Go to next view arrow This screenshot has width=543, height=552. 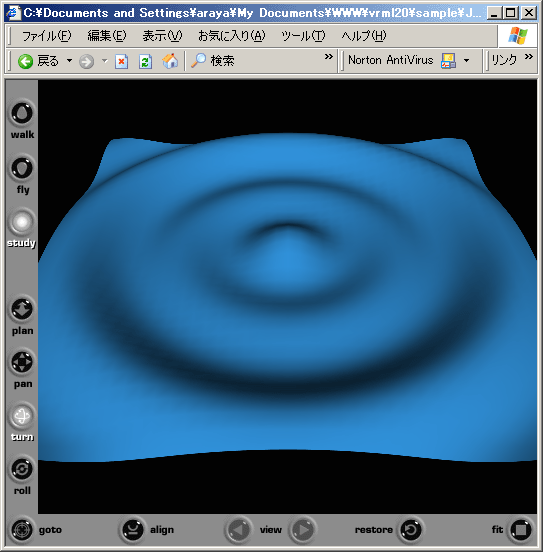point(302,530)
